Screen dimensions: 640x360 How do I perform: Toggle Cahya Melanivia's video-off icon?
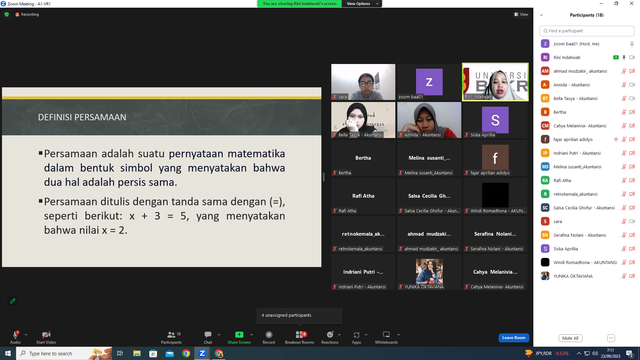pos(632,126)
